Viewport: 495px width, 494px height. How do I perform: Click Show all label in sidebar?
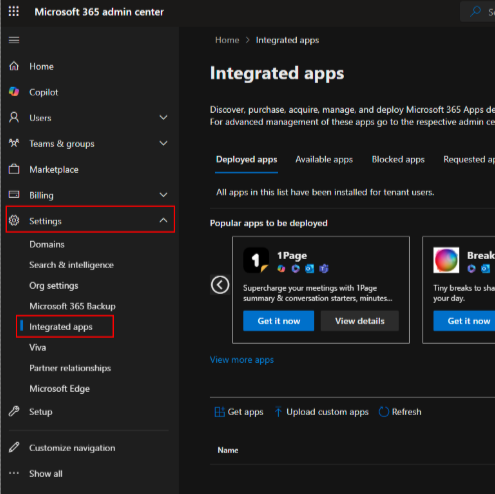[46, 473]
